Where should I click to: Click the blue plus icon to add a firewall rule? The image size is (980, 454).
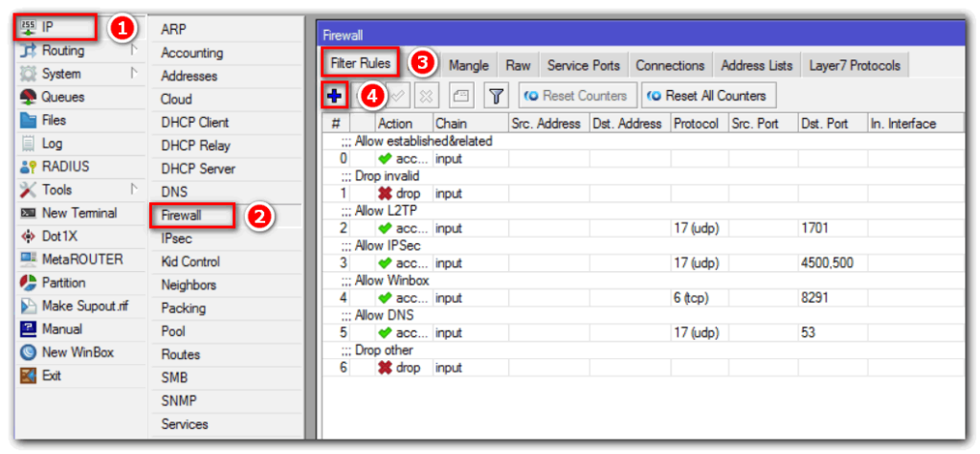[335, 96]
